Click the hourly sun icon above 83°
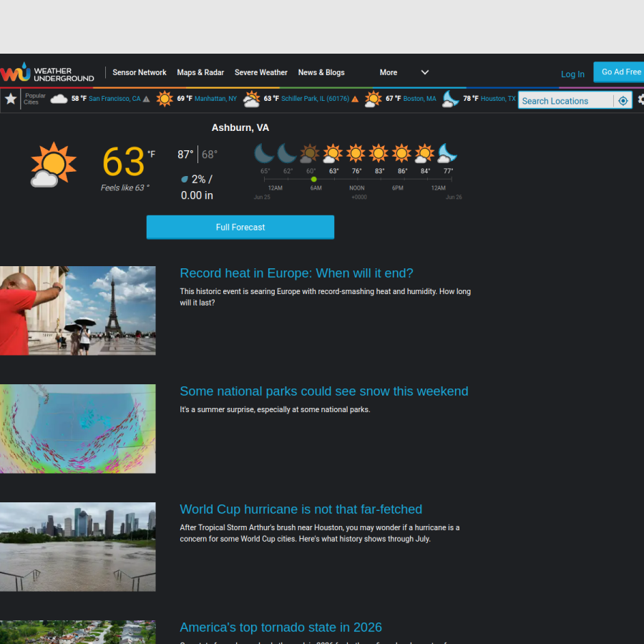The height and width of the screenshot is (644, 644). (379, 153)
